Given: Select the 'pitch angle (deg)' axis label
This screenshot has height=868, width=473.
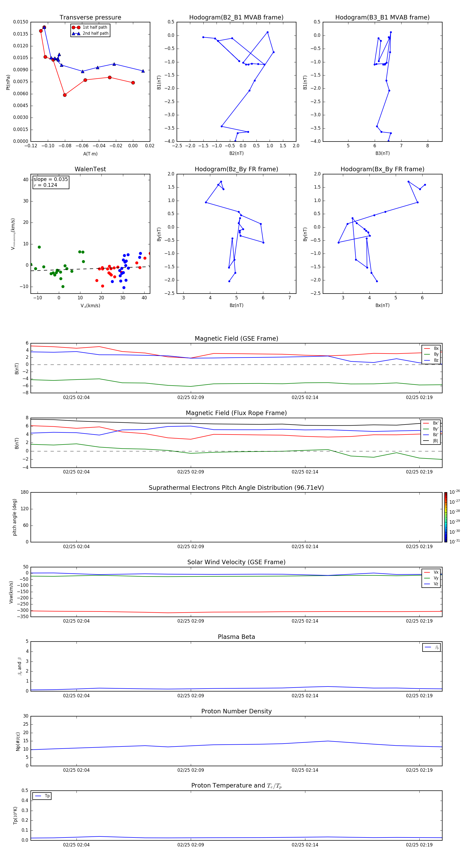Looking at the screenshot, I should click(14, 517).
